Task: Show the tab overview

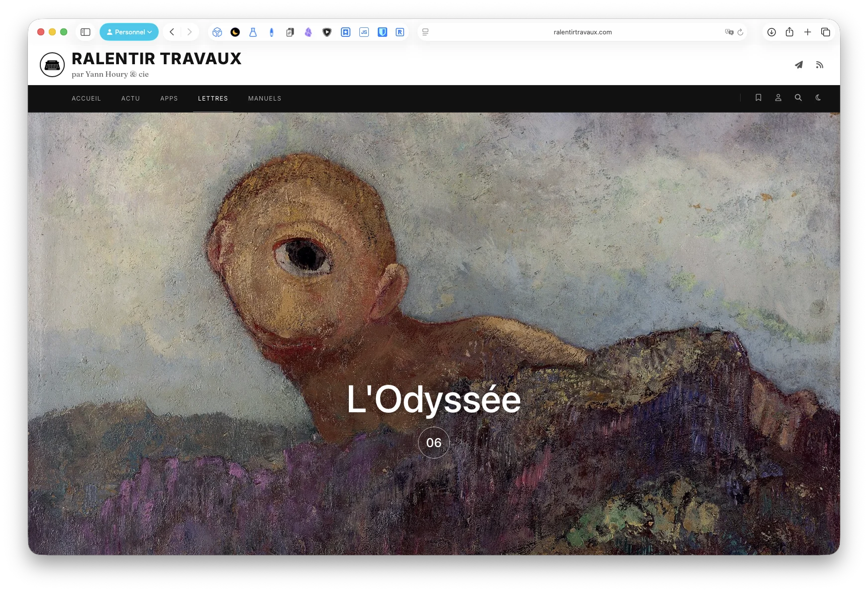Action: [x=826, y=32]
